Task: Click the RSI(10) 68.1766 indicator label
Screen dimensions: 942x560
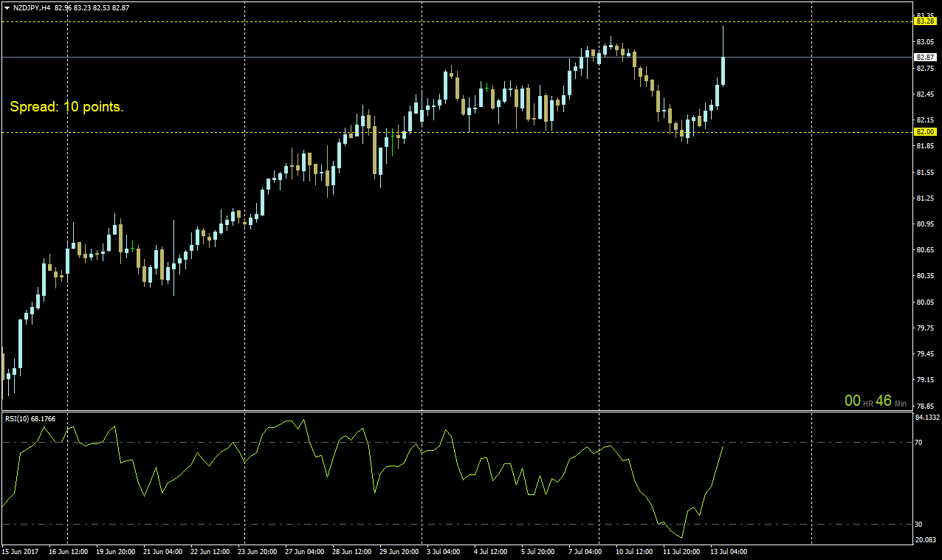Action: click(30, 418)
